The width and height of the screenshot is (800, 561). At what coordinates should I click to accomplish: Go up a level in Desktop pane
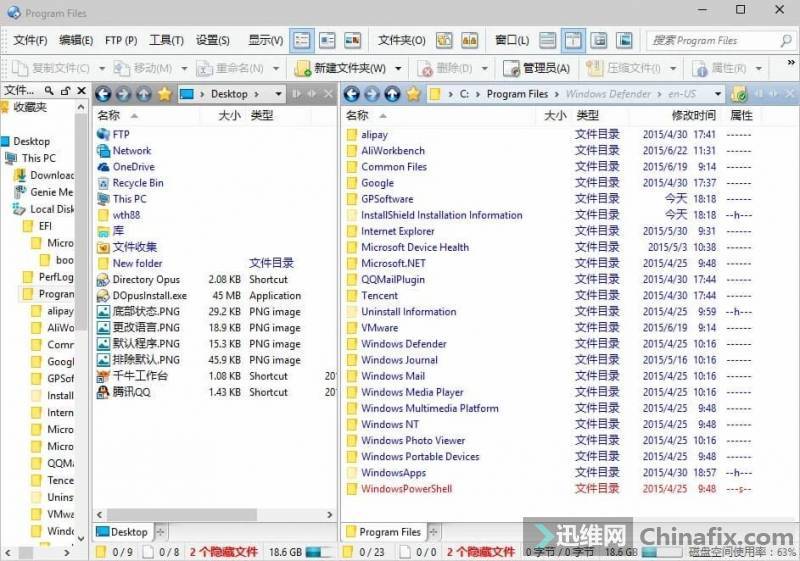coord(144,94)
